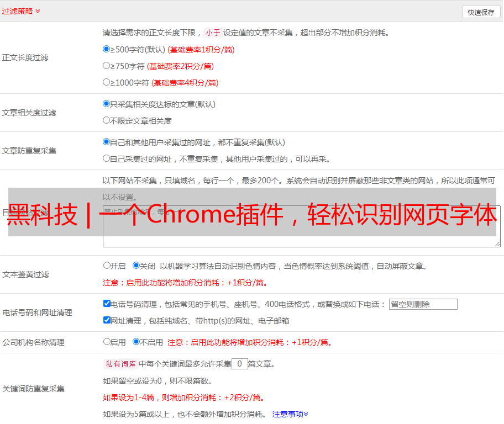This screenshot has width=504, height=424.
Task: Click the 私有词库 tag label
Action: click(120, 364)
